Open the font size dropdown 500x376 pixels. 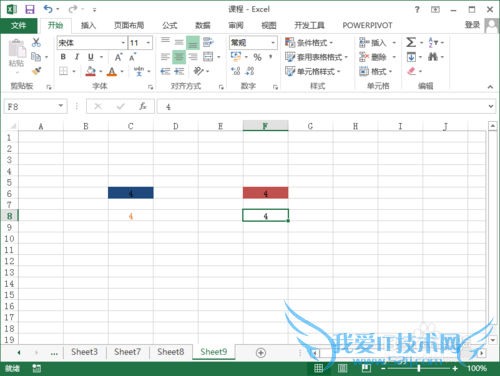148,43
